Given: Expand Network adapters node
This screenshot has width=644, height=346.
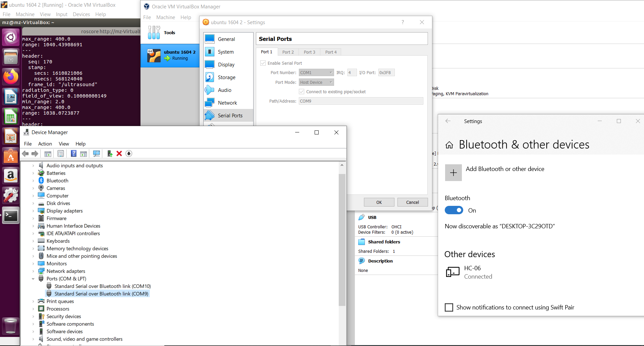Looking at the screenshot, I should pyautogui.click(x=33, y=271).
